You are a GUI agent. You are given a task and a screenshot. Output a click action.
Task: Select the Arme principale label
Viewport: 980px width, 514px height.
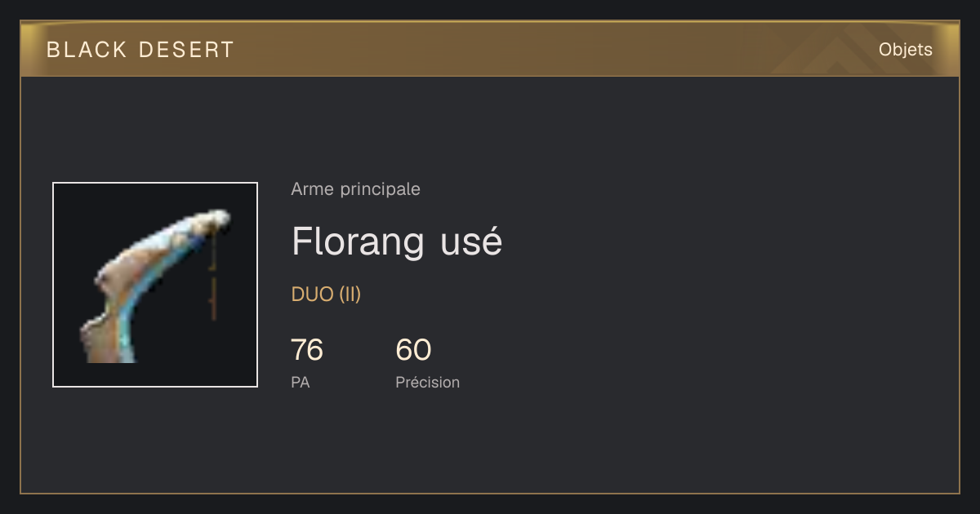pos(356,189)
